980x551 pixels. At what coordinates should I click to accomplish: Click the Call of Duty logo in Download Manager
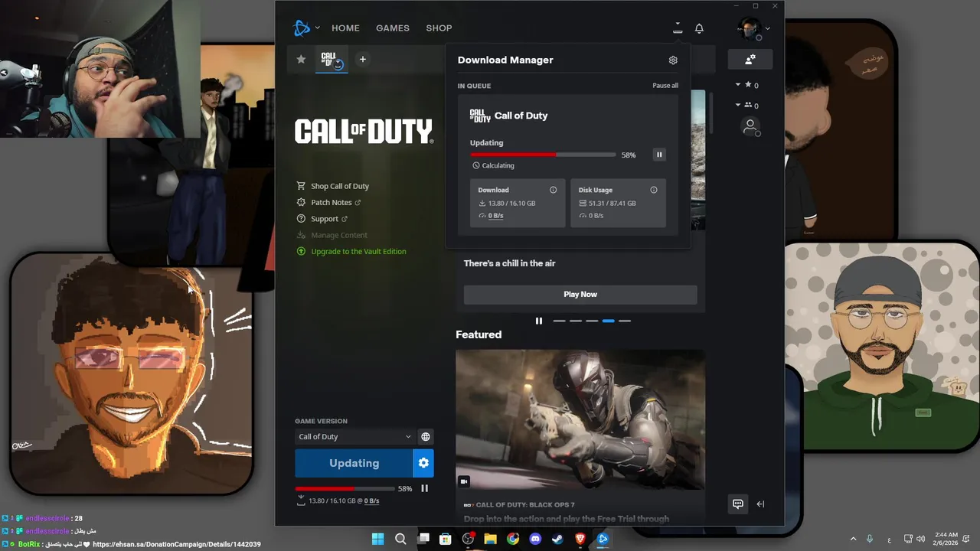480,116
